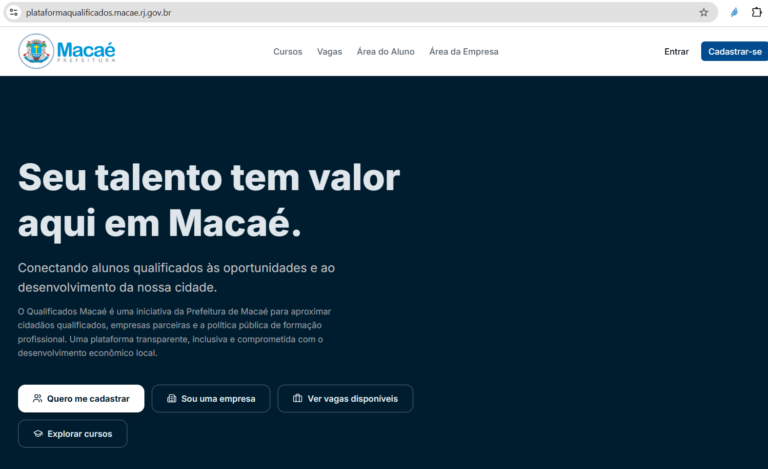Choose the Sou uma empresa button

click(211, 399)
